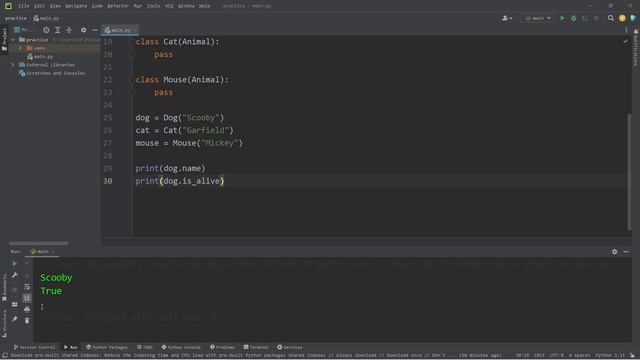
Task: Open the Tools menu
Action: click(153, 6)
